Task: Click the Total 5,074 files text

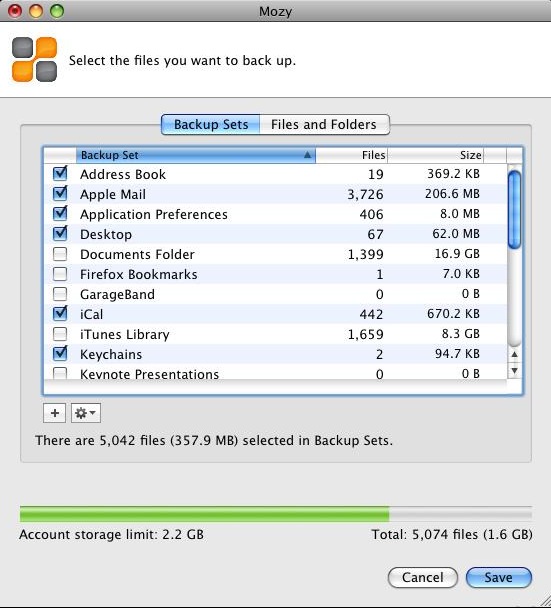Action: click(x=452, y=535)
